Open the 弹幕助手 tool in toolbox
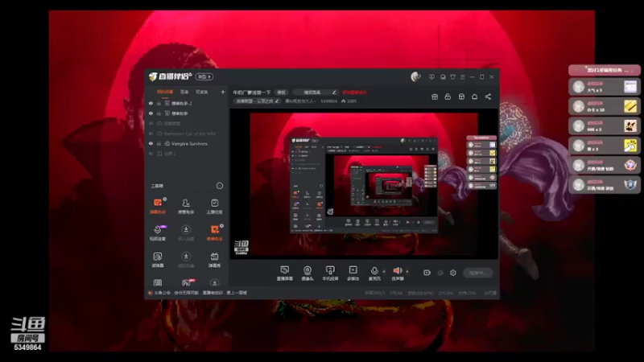 click(x=157, y=206)
